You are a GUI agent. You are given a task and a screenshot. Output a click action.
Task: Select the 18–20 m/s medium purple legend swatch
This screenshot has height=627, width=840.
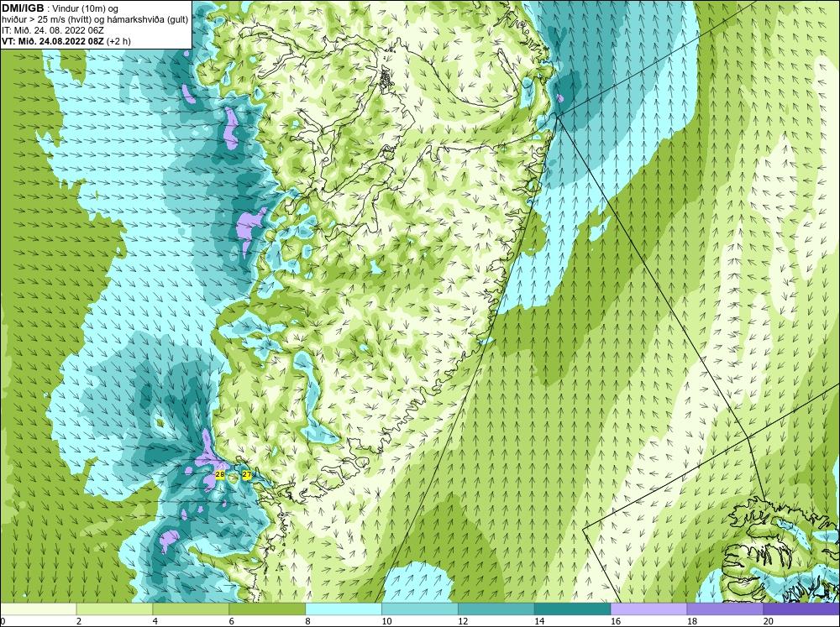pos(726,609)
